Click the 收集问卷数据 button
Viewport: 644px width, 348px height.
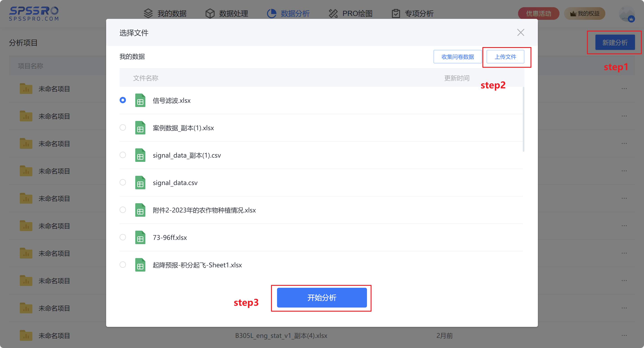pos(458,57)
